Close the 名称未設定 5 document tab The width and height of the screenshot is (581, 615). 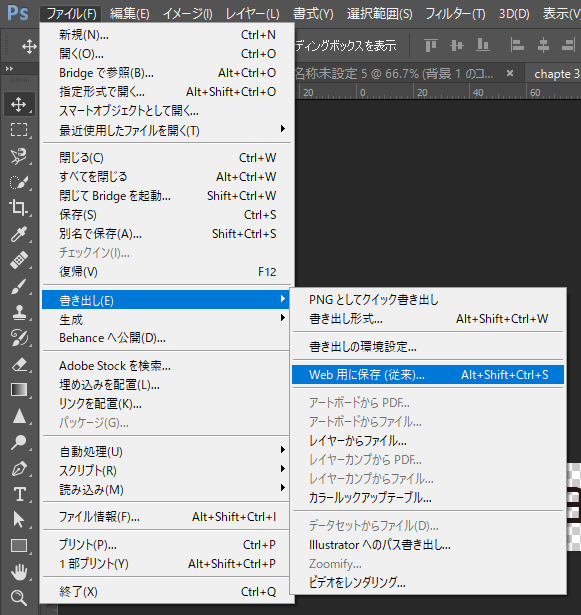510,73
